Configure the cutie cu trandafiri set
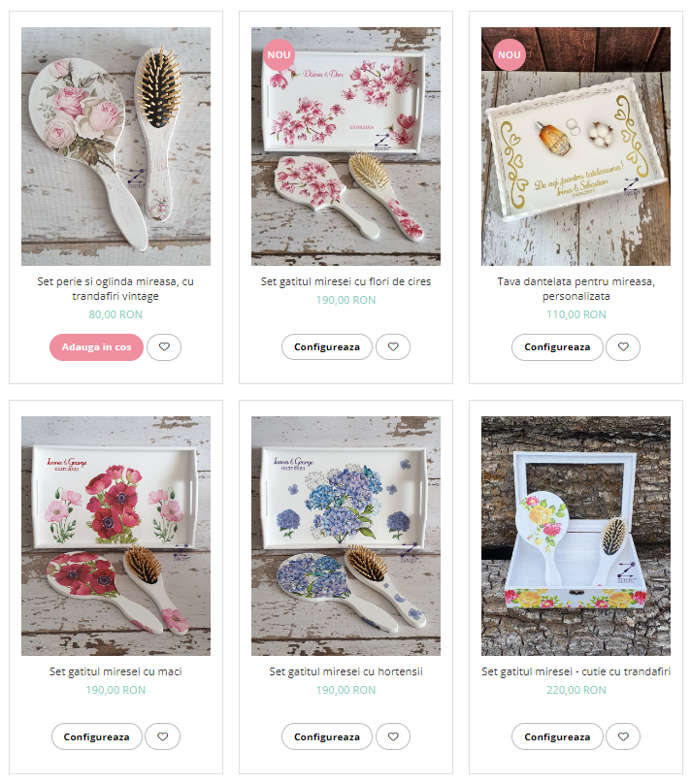 (557, 736)
